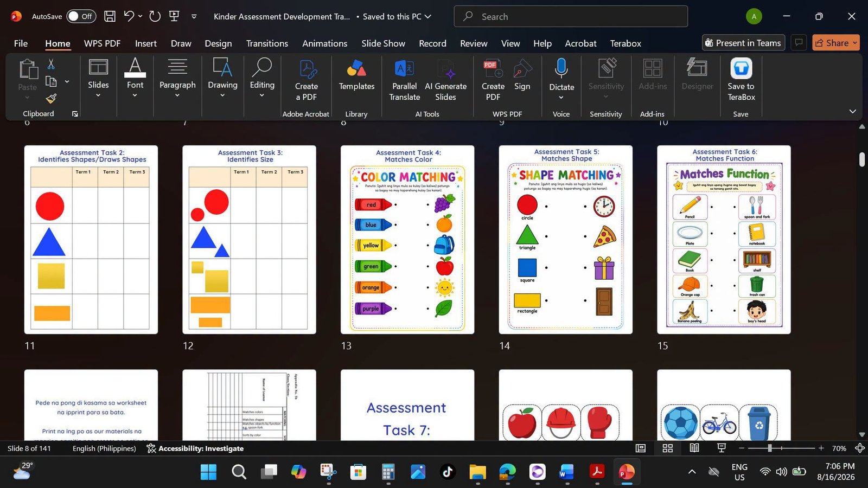Viewport: 868px width, 488px height.
Task: Start presentation from beginning icon in title bar
Action: coord(174,16)
